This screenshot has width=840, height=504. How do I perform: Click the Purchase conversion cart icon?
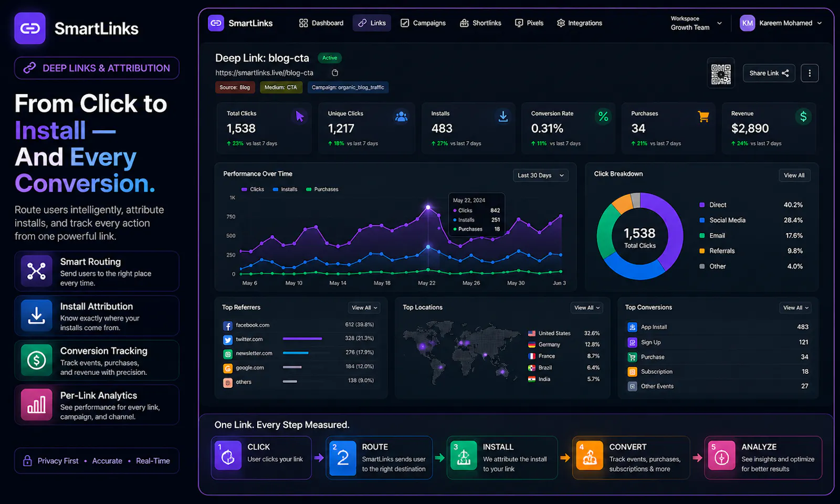pos(633,357)
